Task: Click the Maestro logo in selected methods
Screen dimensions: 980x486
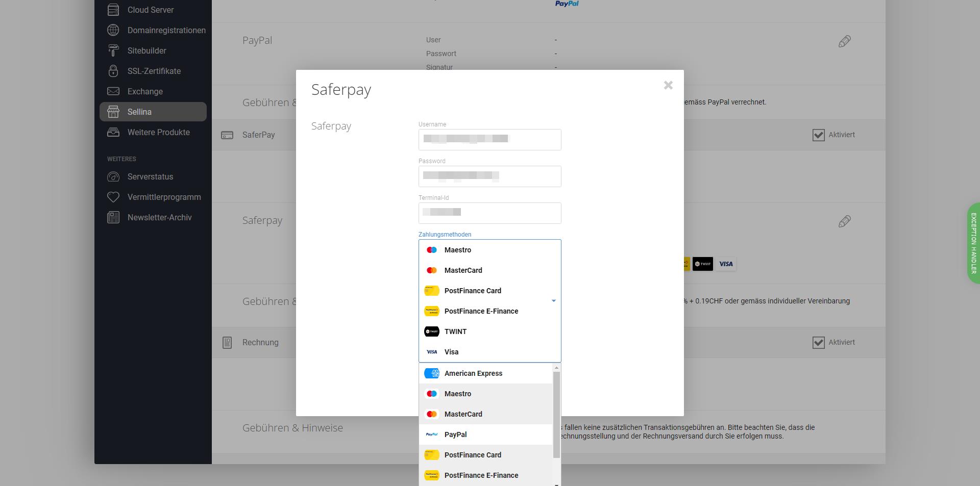Action: click(432, 250)
